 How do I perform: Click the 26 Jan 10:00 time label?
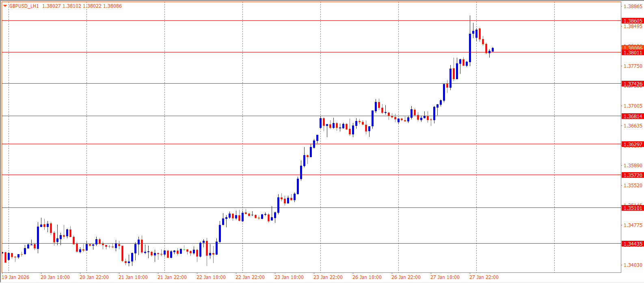pos(367,277)
